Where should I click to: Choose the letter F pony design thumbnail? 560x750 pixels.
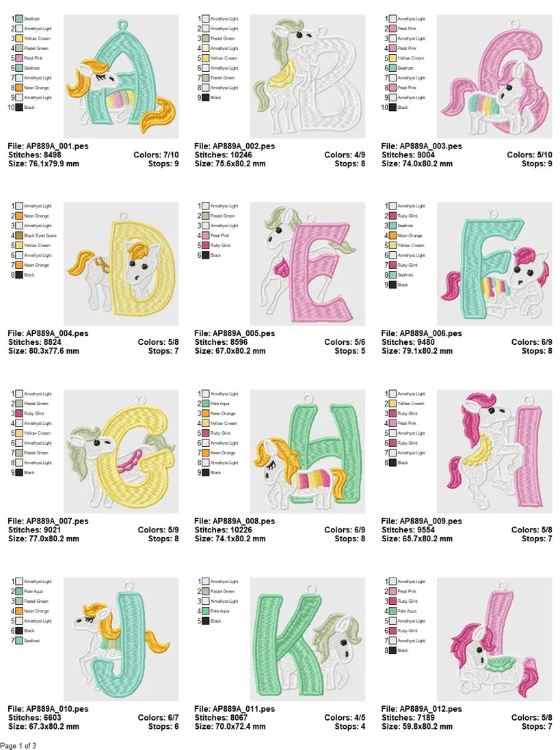(494, 263)
